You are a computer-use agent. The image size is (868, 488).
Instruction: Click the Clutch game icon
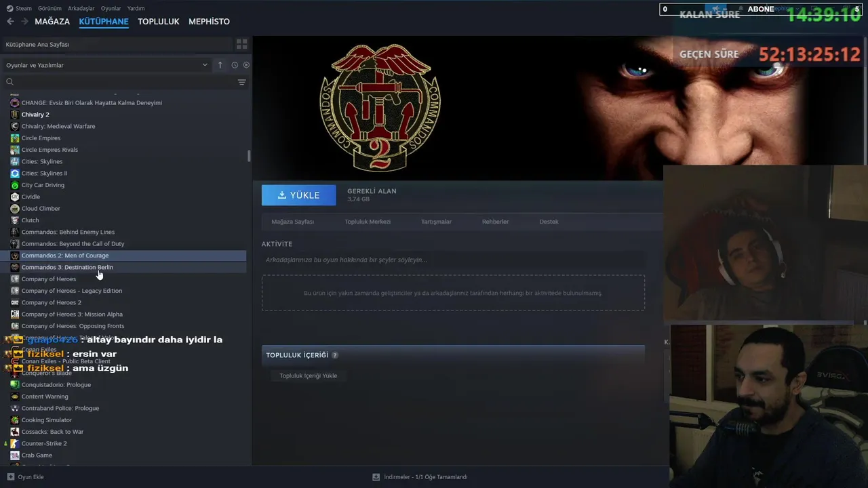click(15, 220)
